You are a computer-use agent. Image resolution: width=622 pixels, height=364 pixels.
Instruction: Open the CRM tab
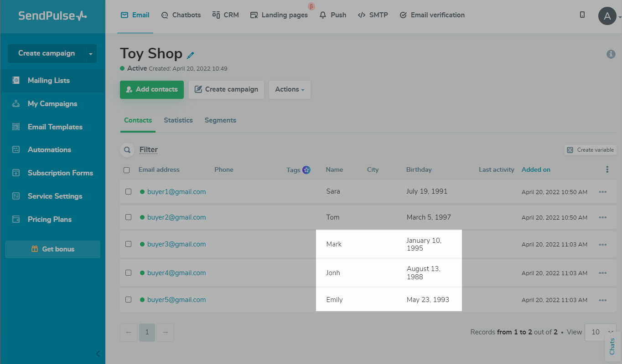226,15
